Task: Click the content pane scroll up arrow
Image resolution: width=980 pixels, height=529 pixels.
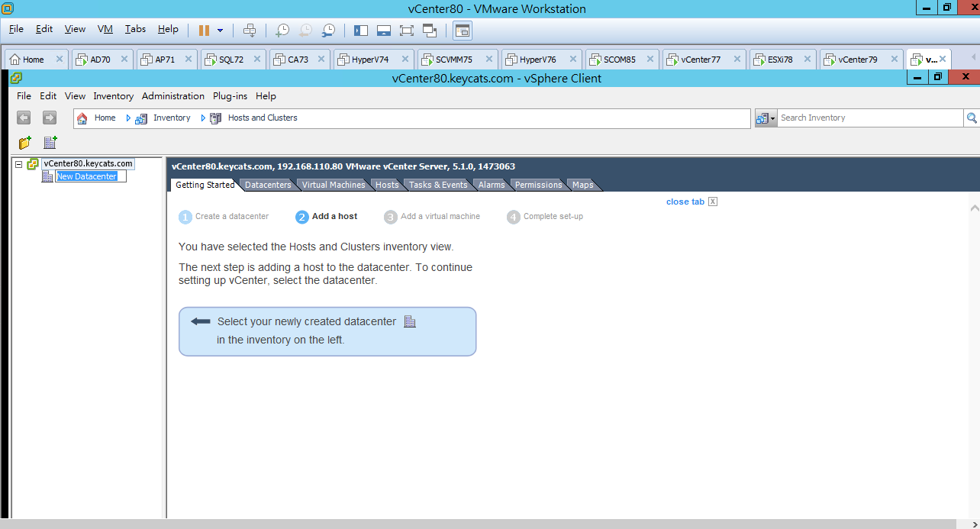Action: tap(974, 208)
